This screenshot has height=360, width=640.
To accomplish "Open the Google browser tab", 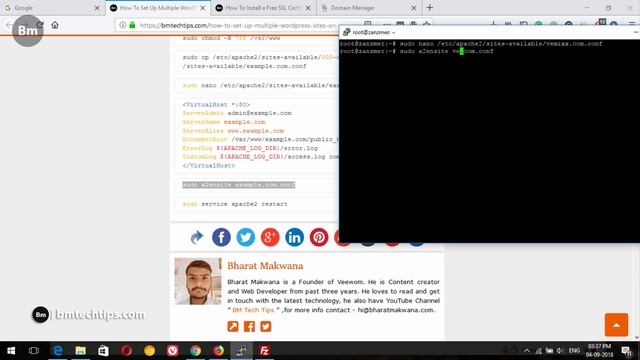I will (51, 8).
